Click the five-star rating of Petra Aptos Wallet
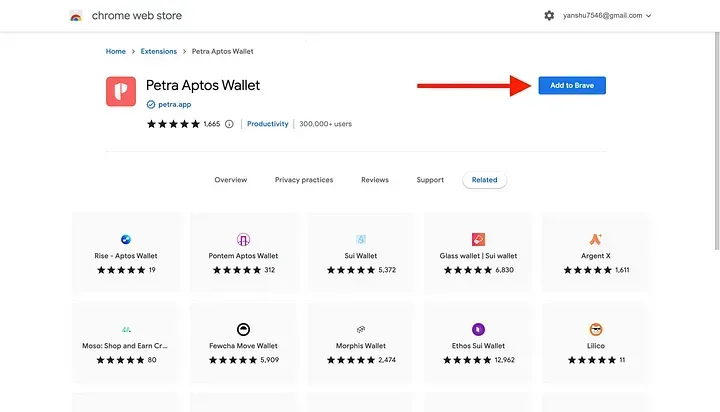The height and width of the screenshot is (412, 720). coord(174,124)
